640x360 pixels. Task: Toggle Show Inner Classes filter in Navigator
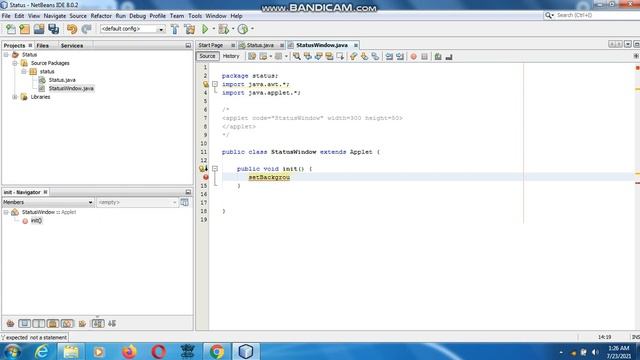(67, 324)
